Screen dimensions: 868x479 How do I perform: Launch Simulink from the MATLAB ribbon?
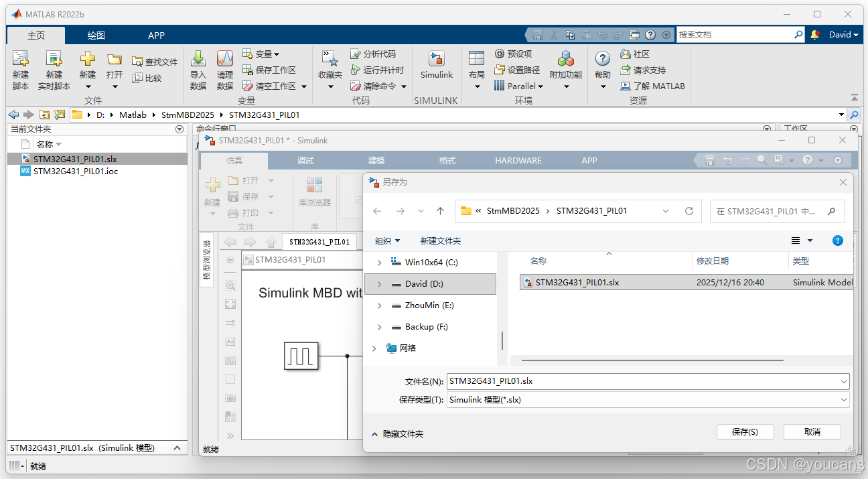(x=437, y=66)
